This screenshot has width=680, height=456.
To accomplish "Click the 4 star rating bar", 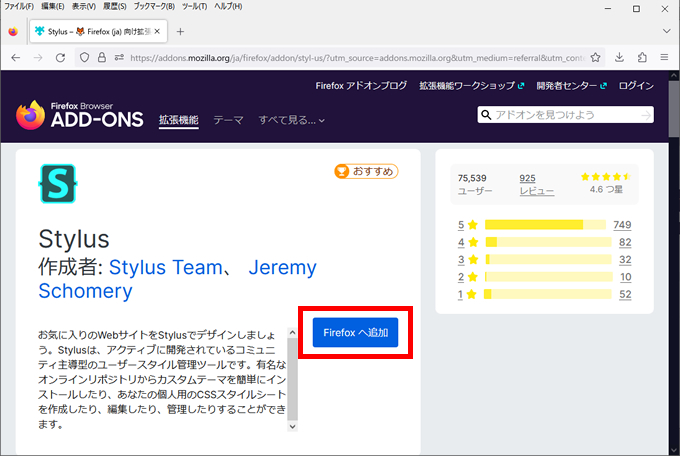I will 548,242.
